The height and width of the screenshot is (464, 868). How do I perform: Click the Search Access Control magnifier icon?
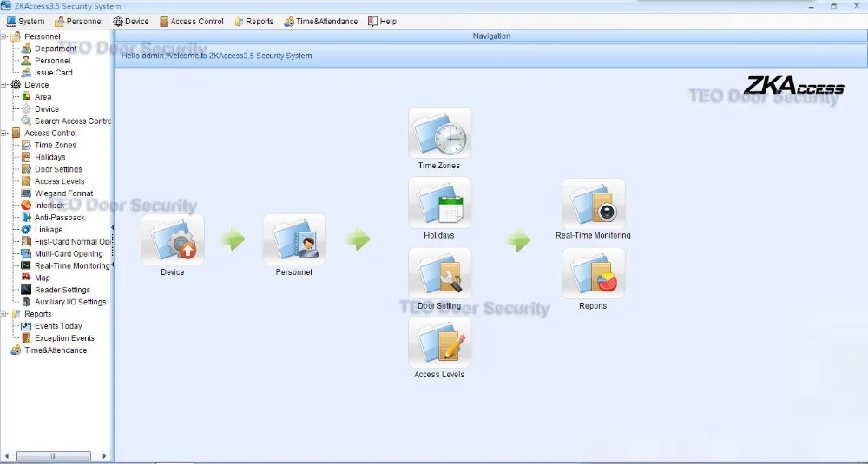tap(26, 121)
